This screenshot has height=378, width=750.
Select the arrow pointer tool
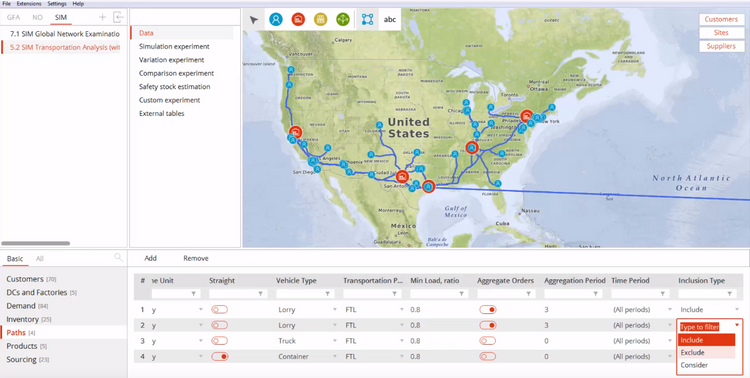(x=254, y=20)
